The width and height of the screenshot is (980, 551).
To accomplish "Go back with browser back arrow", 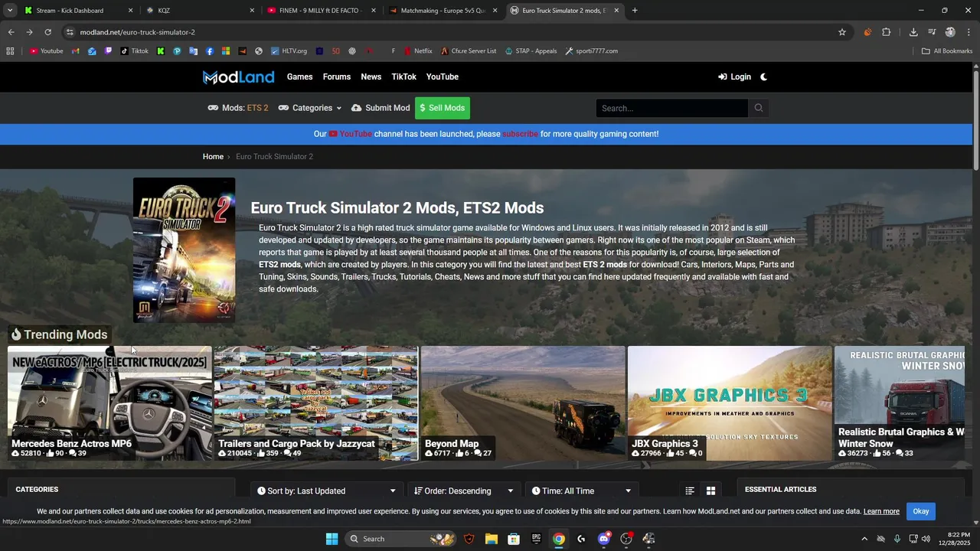I will pyautogui.click(x=11, y=32).
